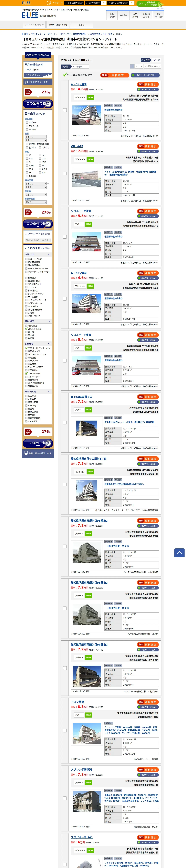The image size is (186, 868).
Task: Check the 1LDK layout checkbox
Action: [40, 159]
